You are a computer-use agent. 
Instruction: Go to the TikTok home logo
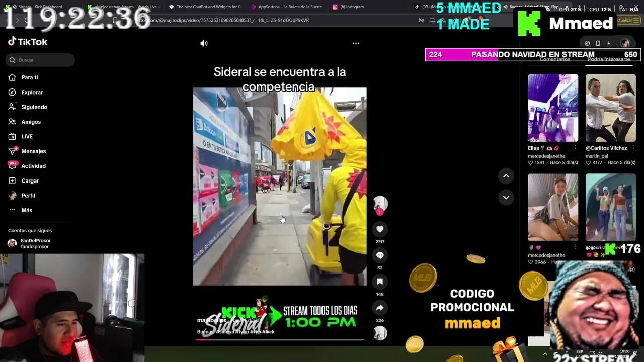click(28, 42)
